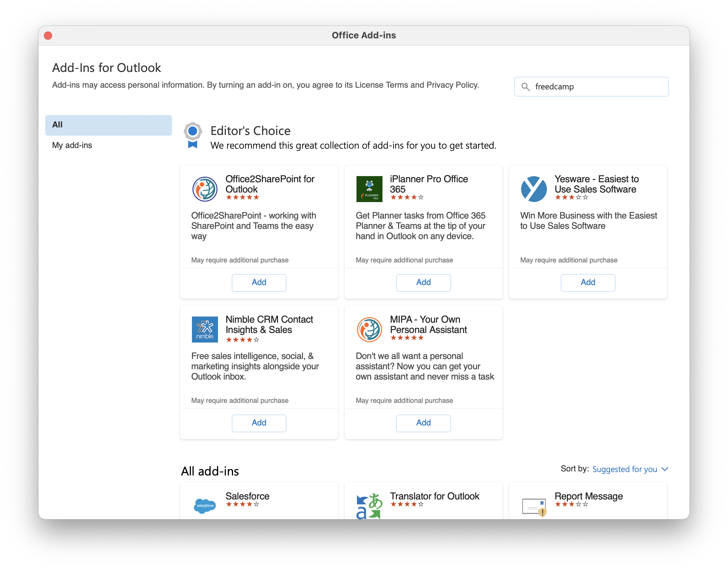Click the Nimble CRM blue icon
This screenshot has width=728, height=570.
tap(205, 330)
